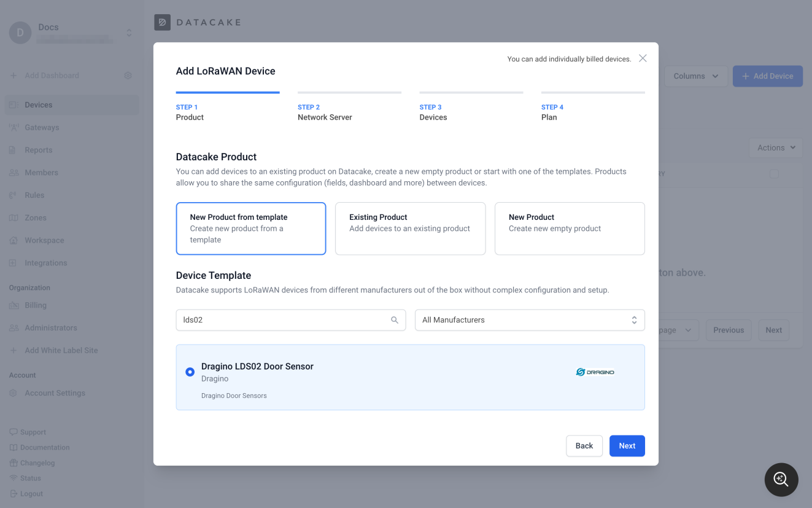Click the Rules sidebar icon
The image size is (812, 508).
[x=14, y=195]
